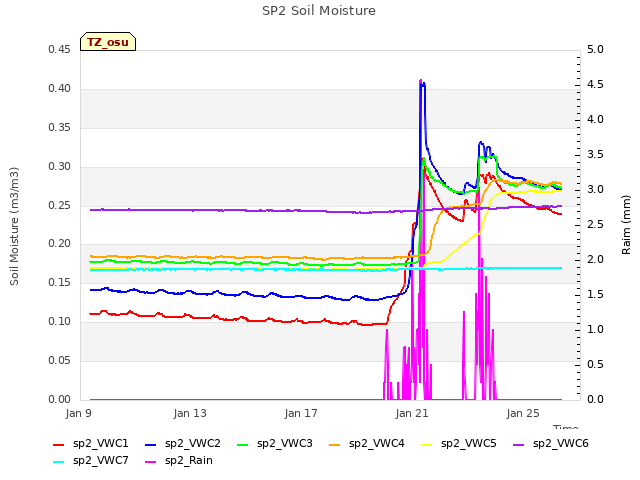Click the 0.05 left axis tick label
The image size is (640, 480).
coord(59,360)
